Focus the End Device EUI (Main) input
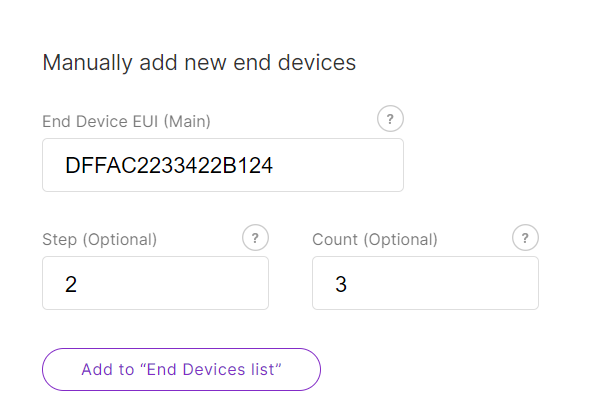 coord(223,165)
